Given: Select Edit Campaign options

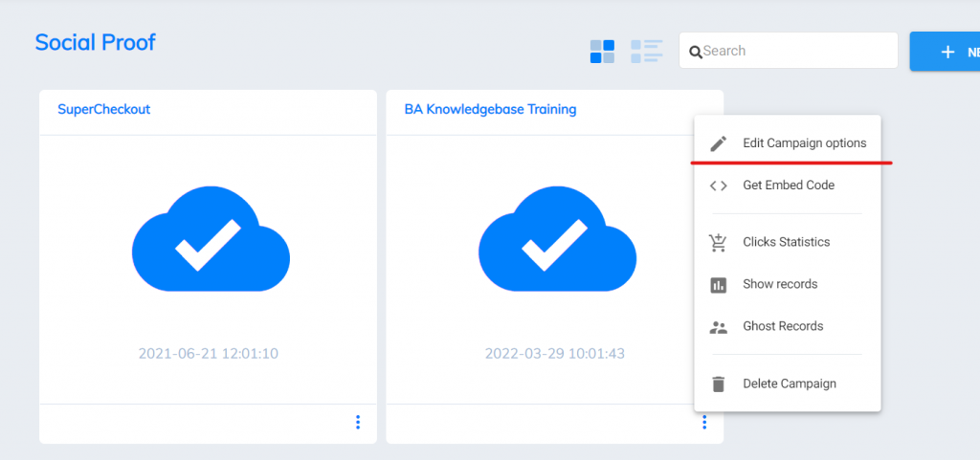Looking at the screenshot, I should point(788,142).
